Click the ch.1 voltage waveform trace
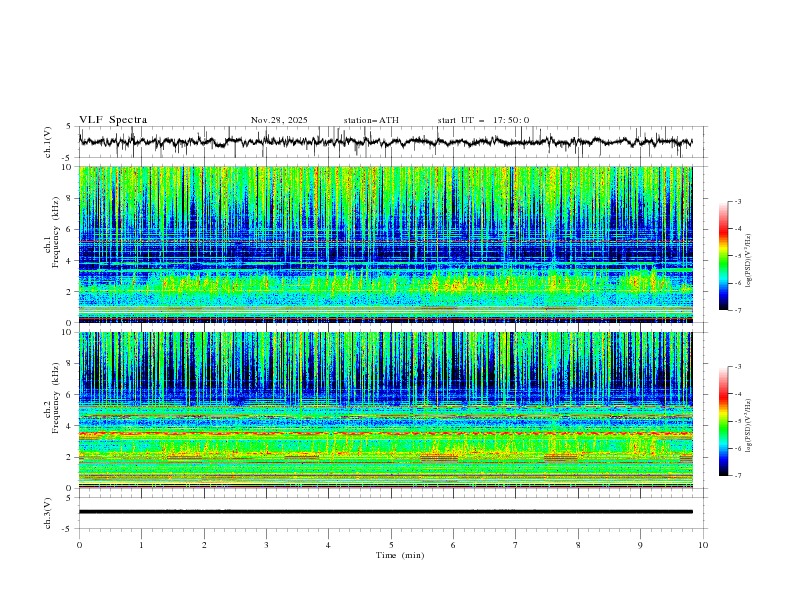Image resolution: width=792 pixels, height=612 pixels. tap(385, 141)
